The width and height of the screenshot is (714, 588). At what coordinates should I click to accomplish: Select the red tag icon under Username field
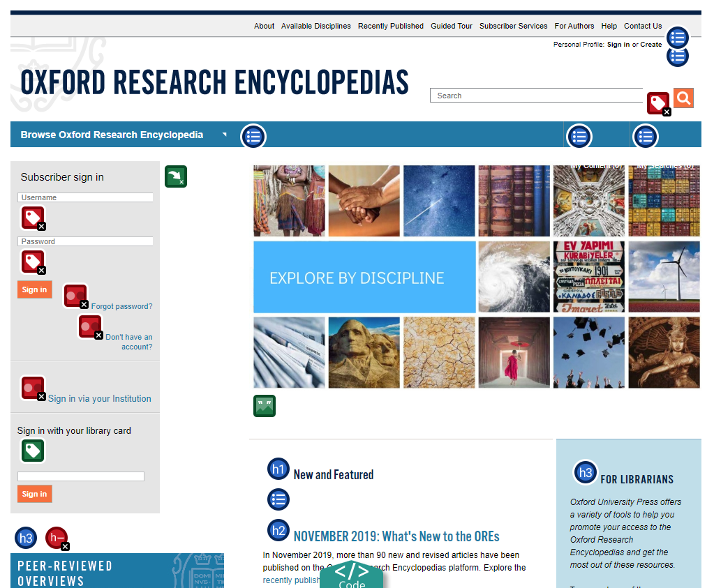(33, 218)
